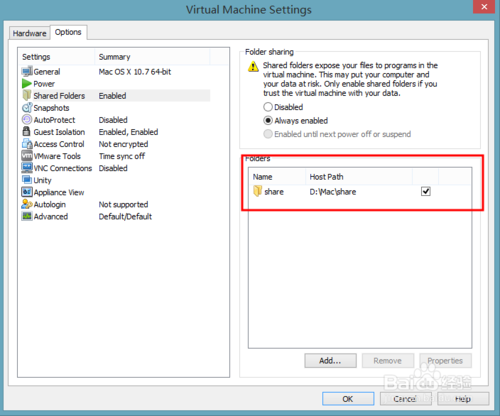
Task: Select the Disabled folder sharing option
Action: 283,107
